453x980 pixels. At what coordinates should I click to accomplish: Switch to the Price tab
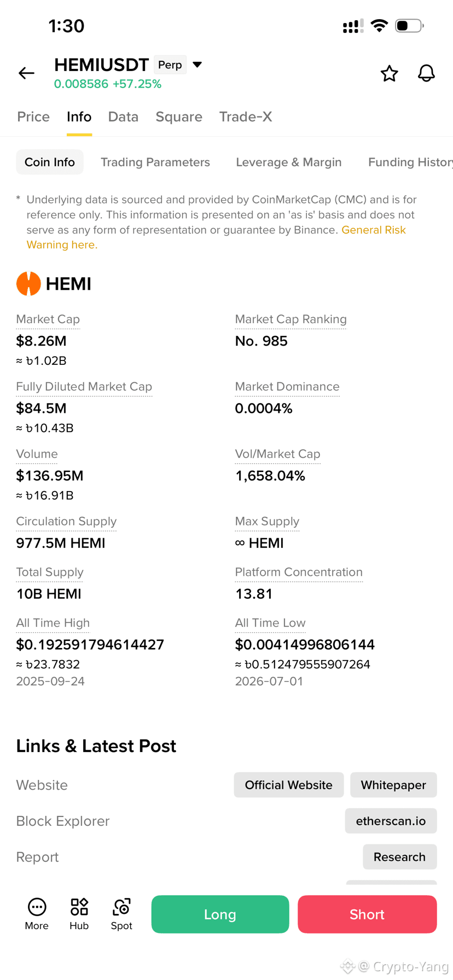[x=33, y=116]
